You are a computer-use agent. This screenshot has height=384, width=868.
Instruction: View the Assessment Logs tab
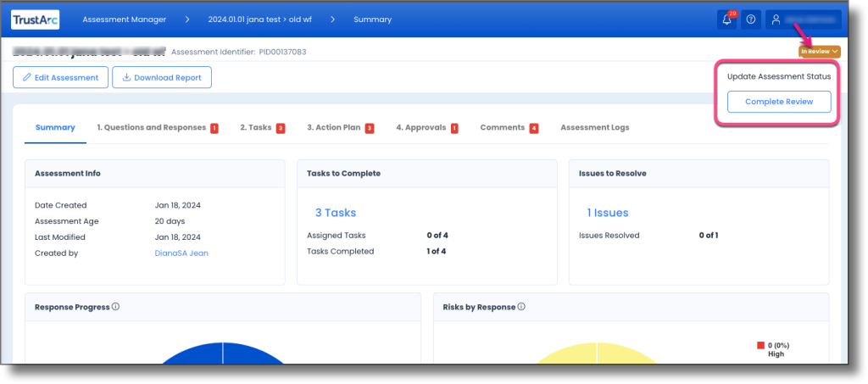click(x=594, y=128)
